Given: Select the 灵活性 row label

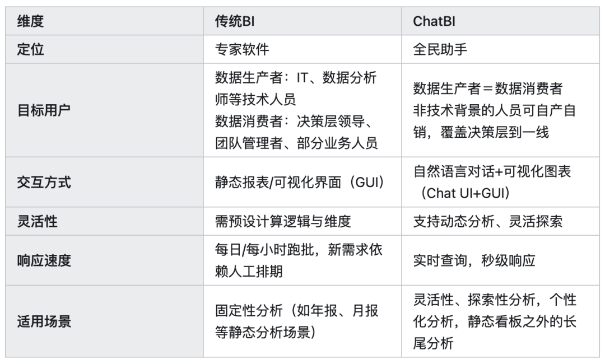Looking at the screenshot, I should coord(105,221).
